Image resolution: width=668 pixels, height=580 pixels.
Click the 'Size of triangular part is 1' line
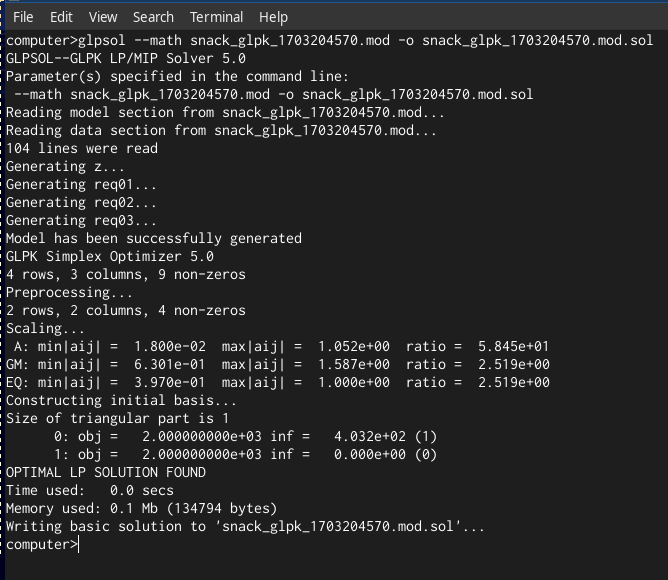pos(118,418)
